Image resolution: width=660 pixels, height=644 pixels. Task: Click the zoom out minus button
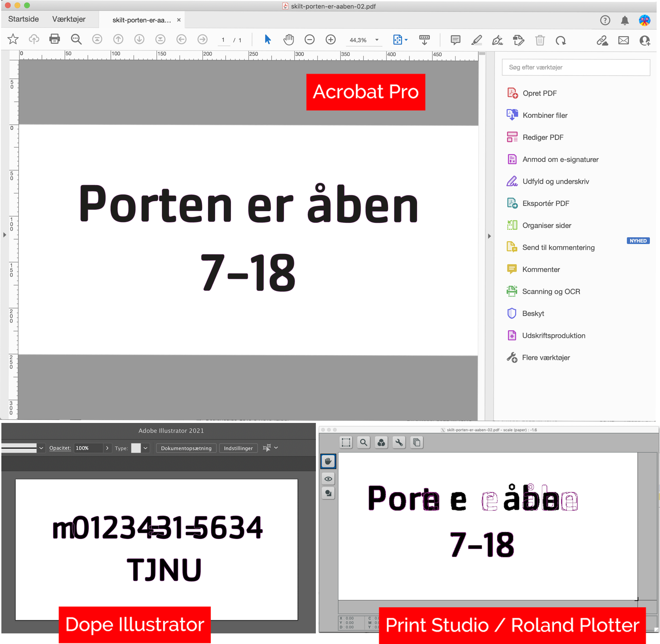point(309,40)
